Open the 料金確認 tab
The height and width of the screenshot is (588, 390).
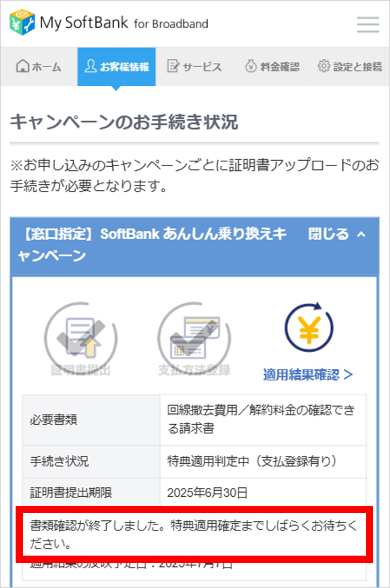tap(272, 67)
